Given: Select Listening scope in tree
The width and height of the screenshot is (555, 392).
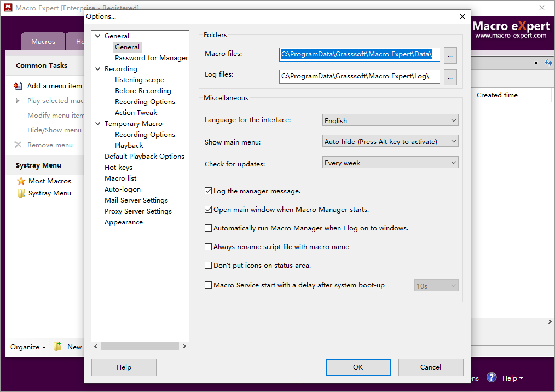Looking at the screenshot, I should tap(140, 80).
